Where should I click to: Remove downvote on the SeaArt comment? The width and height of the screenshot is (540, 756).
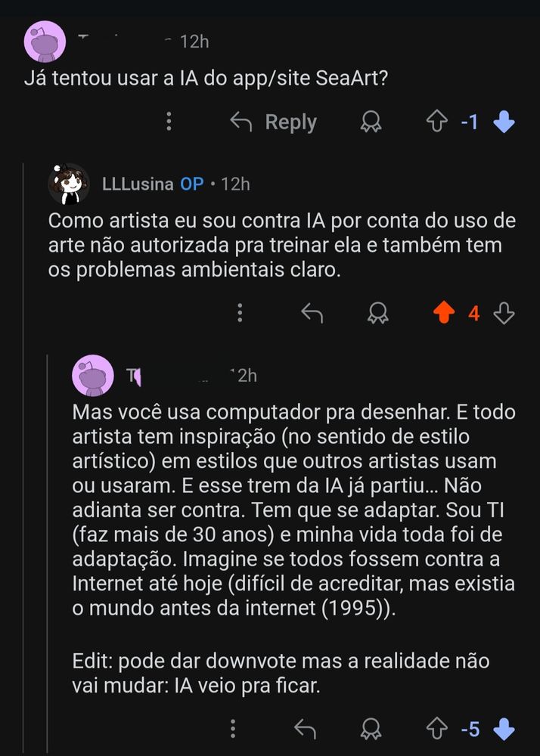click(504, 122)
